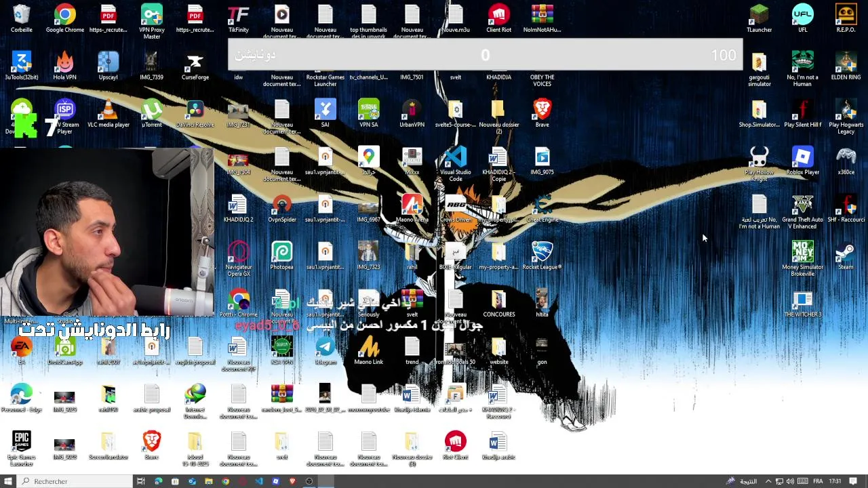The height and width of the screenshot is (488, 868).
Task: Open website folder icon
Action: [x=499, y=350]
